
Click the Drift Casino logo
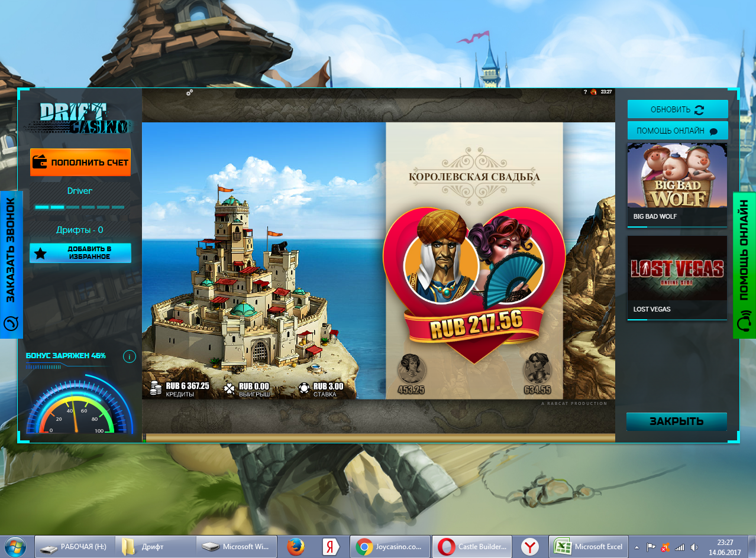click(x=85, y=118)
